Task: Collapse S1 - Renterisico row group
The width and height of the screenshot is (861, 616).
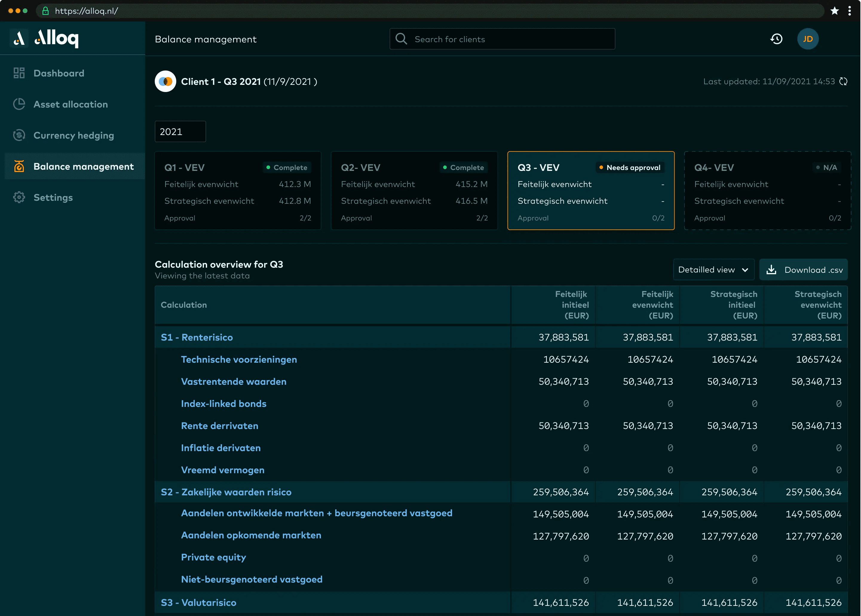Action: tap(197, 337)
